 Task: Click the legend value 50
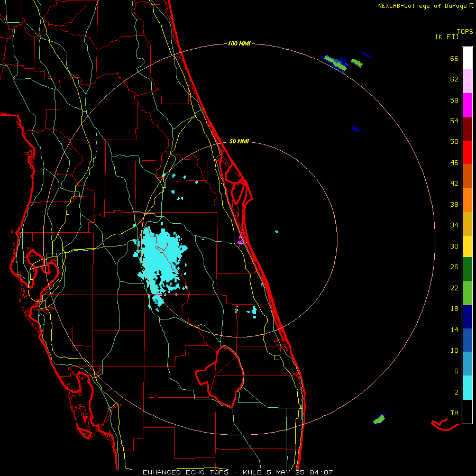[x=454, y=141]
